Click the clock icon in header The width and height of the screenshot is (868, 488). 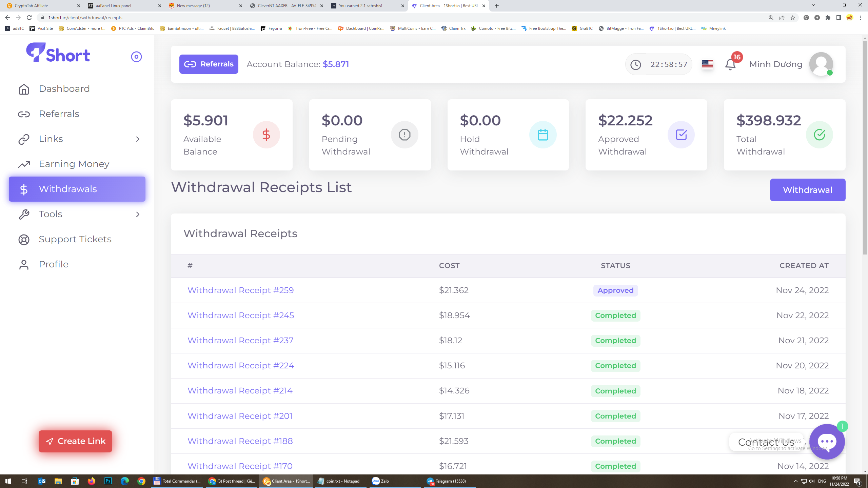point(635,64)
